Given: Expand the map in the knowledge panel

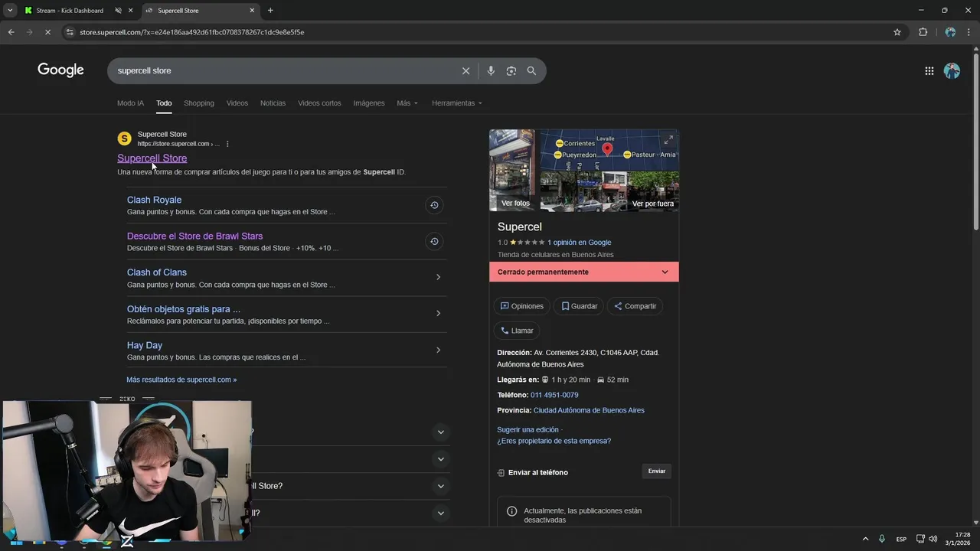Looking at the screenshot, I should pos(668,139).
